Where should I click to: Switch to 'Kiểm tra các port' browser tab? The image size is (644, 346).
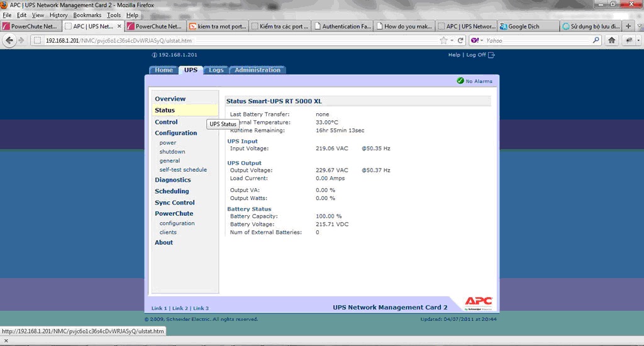click(280, 26)
